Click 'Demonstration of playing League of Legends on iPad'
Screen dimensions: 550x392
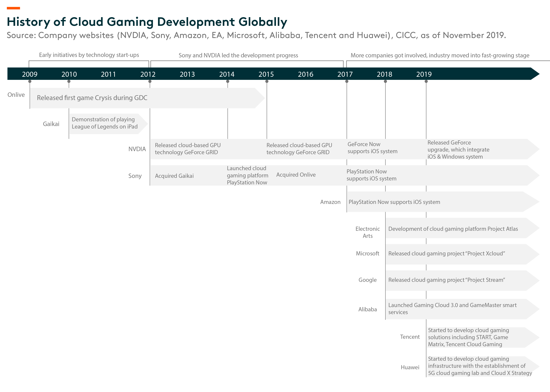[x=105, y=123]
